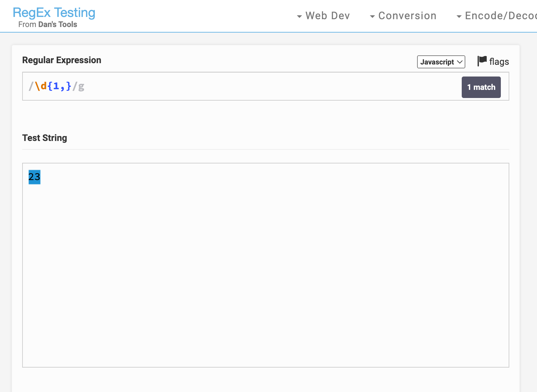
Task: Click the g flag after the regex
Action: (81, 86)
